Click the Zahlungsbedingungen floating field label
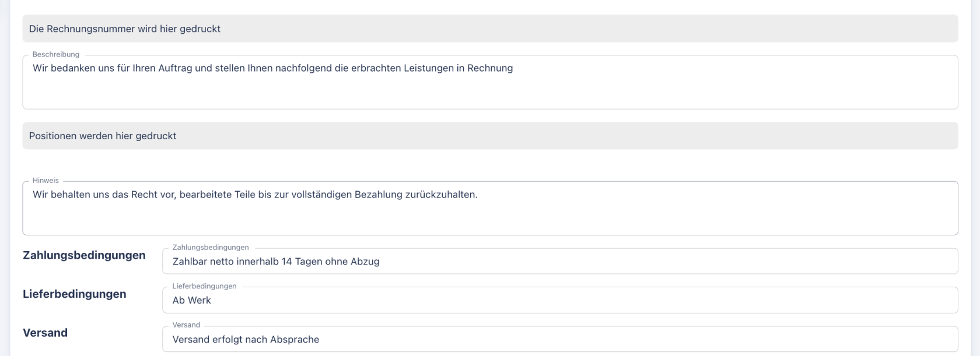The image size is (980, 356). pos(209,247)
